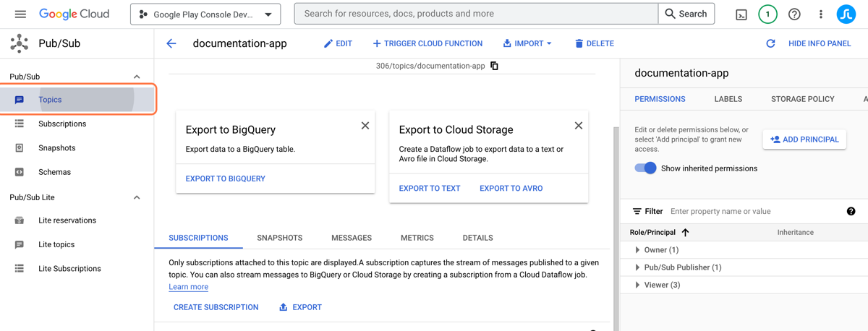Open the Learn more link
This screenshot has width=868, height=331.
[189, 287]
